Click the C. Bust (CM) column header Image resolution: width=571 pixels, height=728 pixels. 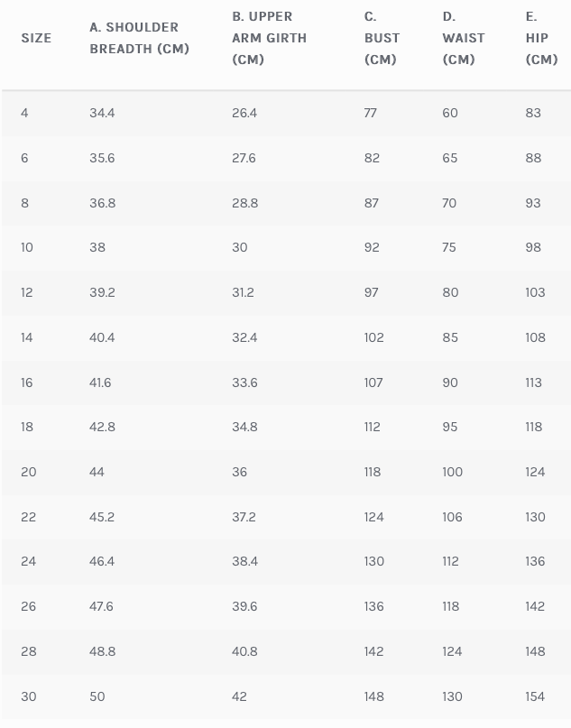[382, 38]
